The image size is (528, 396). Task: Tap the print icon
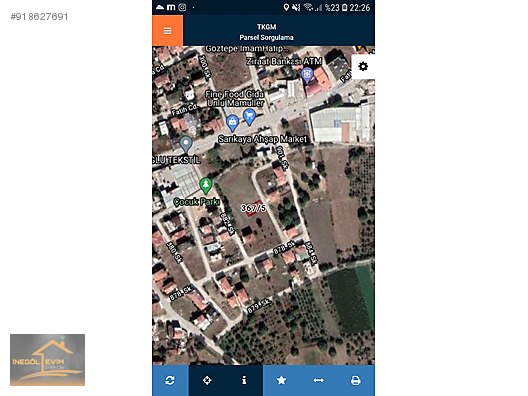point(356,381)
